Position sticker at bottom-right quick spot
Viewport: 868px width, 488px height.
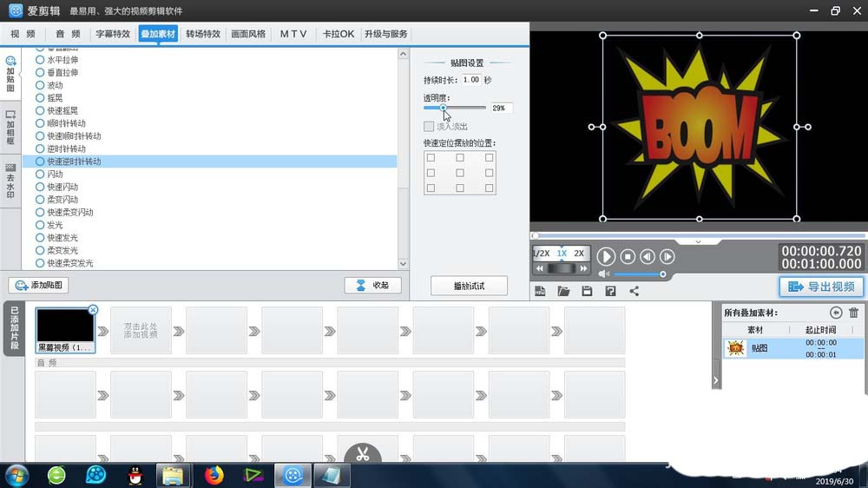(489, 188)
